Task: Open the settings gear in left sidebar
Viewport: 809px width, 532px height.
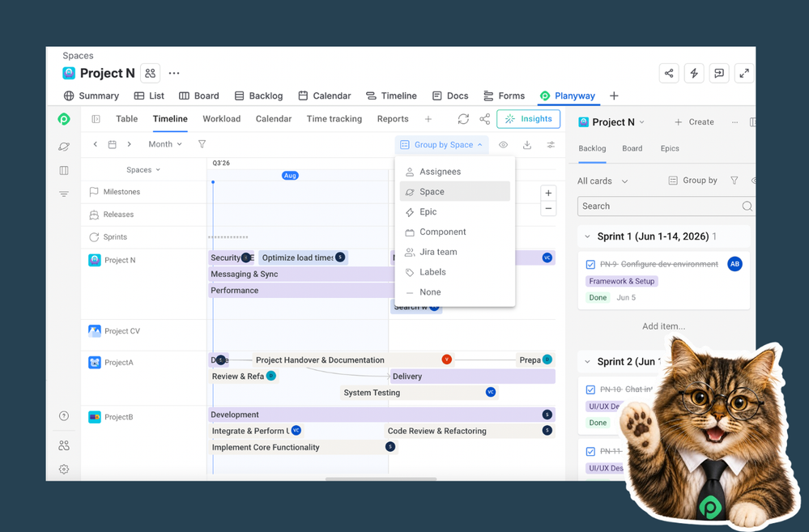Action: pos(64,469)
